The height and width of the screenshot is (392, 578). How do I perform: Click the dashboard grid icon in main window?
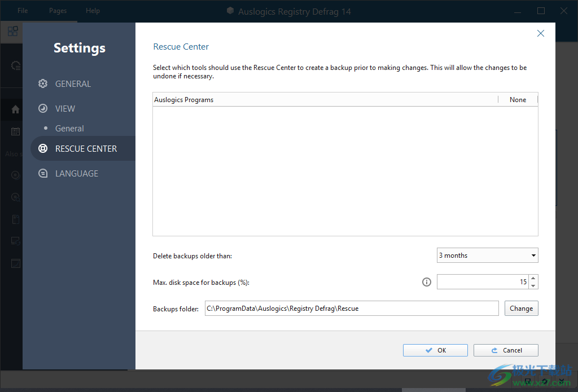tap(13, 31)
